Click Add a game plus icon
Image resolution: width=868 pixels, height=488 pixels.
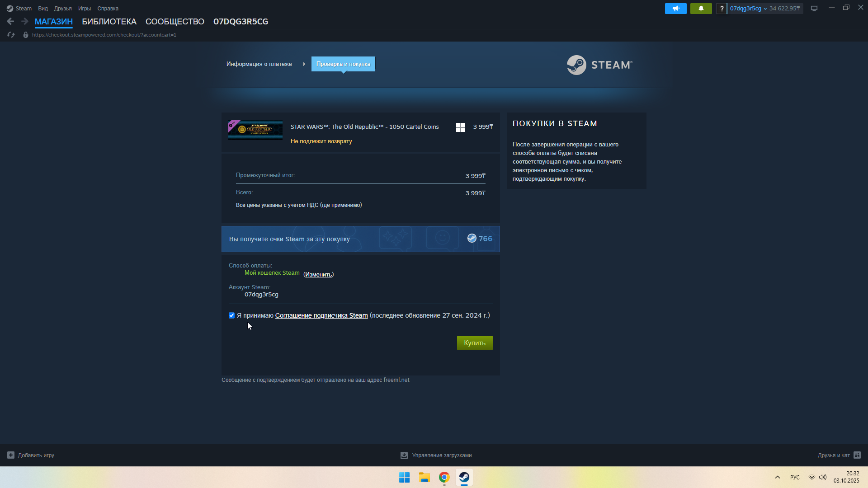click(x=11, y=455)
